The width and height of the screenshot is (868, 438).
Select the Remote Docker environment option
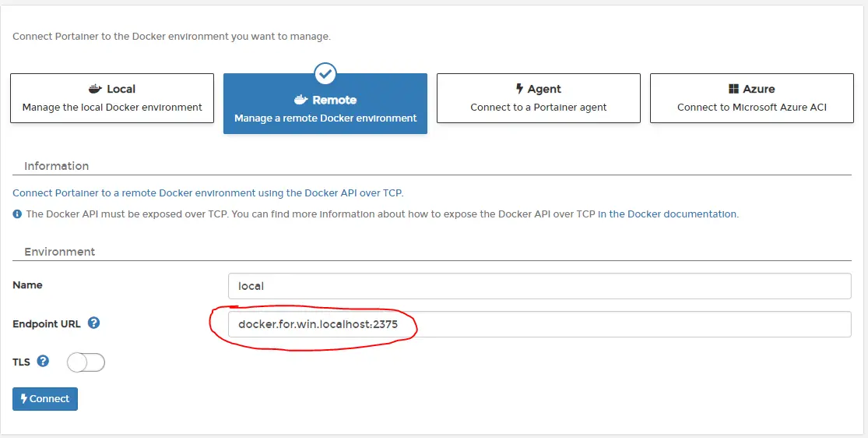(x=325, y=104)
